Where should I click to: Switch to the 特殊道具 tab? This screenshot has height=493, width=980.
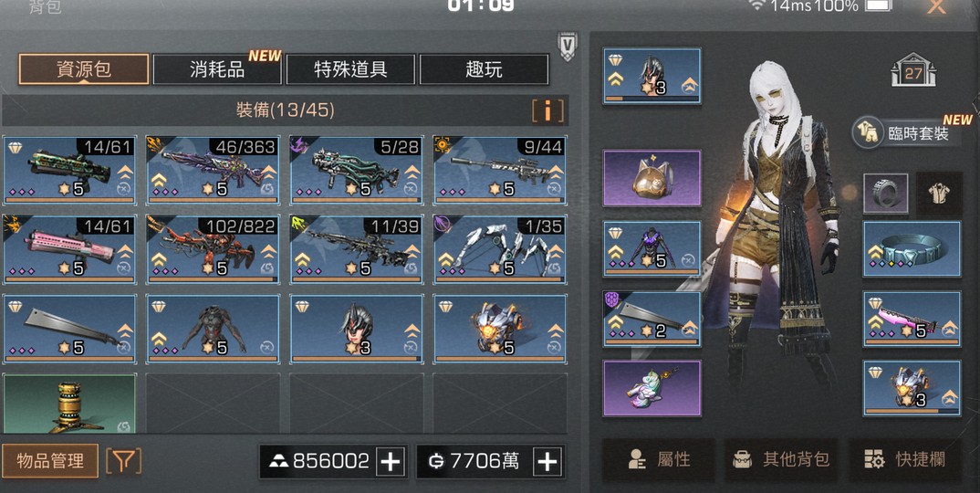(x=350, y=69)
